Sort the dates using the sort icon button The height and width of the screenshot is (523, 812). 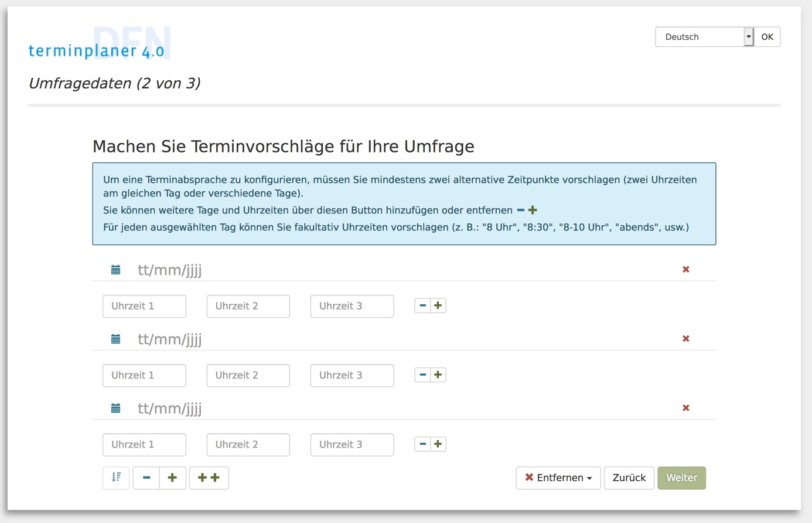click(x=116, y=478)
